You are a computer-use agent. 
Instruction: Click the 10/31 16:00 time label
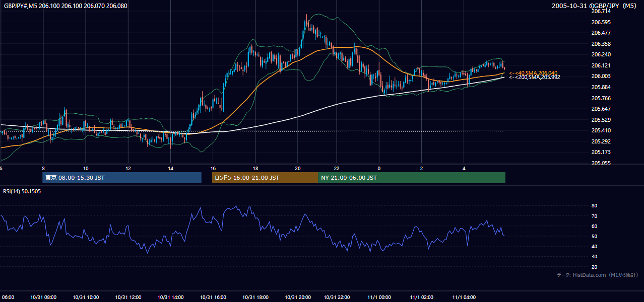[213, 297]
